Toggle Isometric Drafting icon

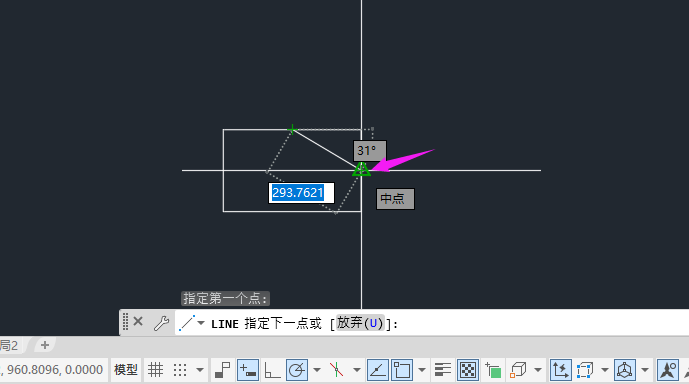point(337,370)
